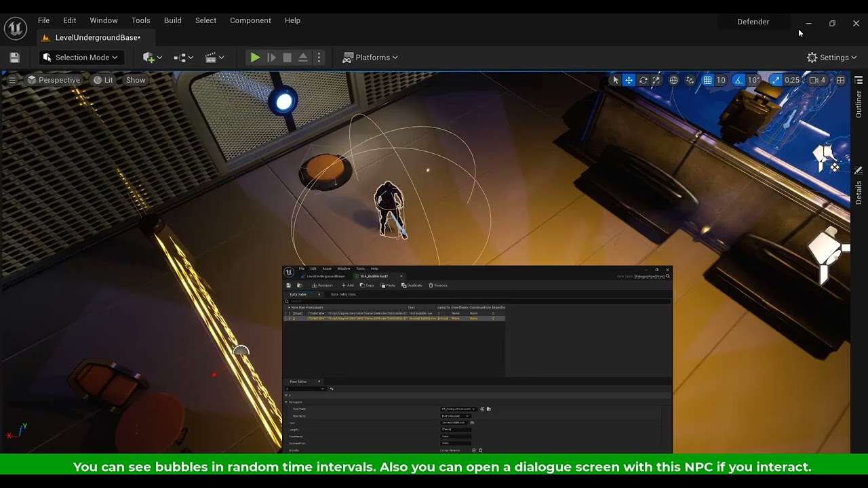Click the advance single frame button
This screenshot has width=868, height=488.
271,58
